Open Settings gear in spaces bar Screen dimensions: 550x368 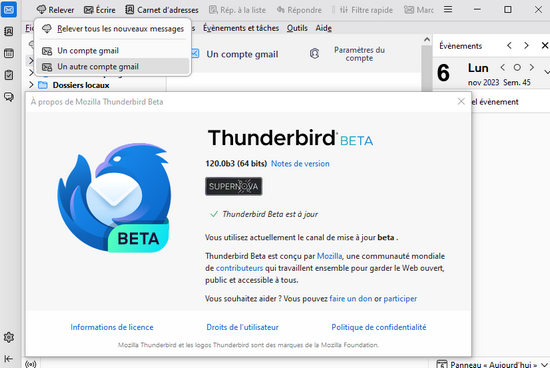(x=9, y=337)
